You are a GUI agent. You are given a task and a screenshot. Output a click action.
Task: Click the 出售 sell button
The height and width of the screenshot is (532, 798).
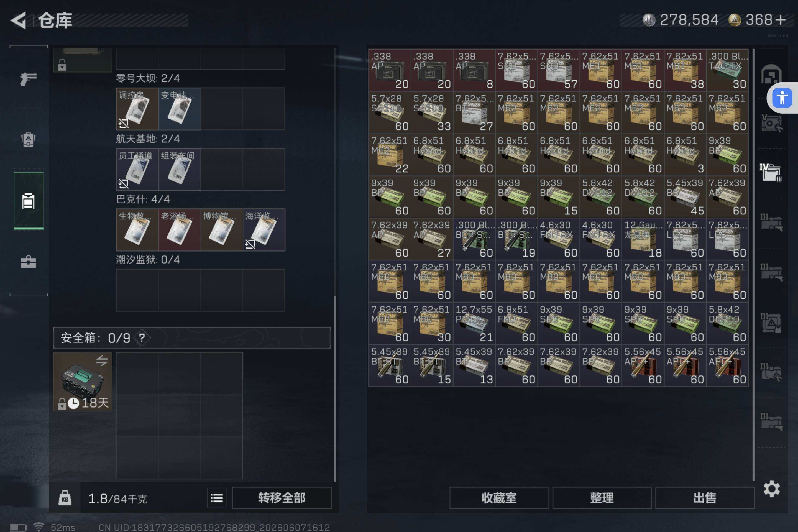(705, 498)
